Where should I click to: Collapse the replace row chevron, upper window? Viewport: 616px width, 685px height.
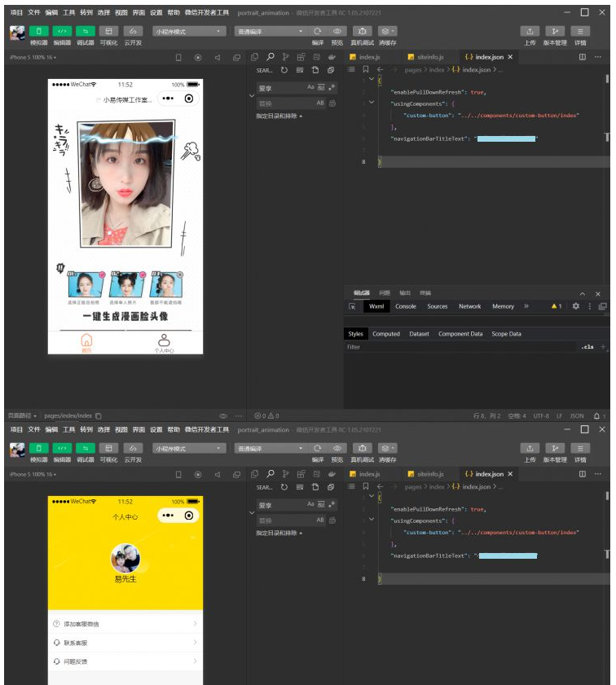click(x=252, y=95)
